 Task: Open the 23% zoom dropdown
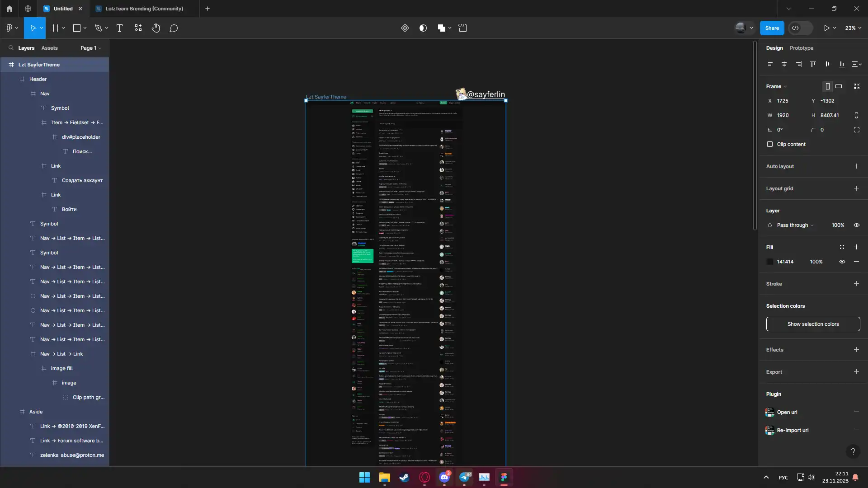[853, 28]
